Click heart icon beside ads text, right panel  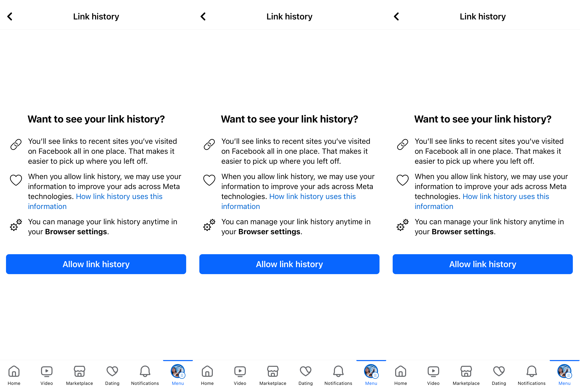click(x=403, y=180)
